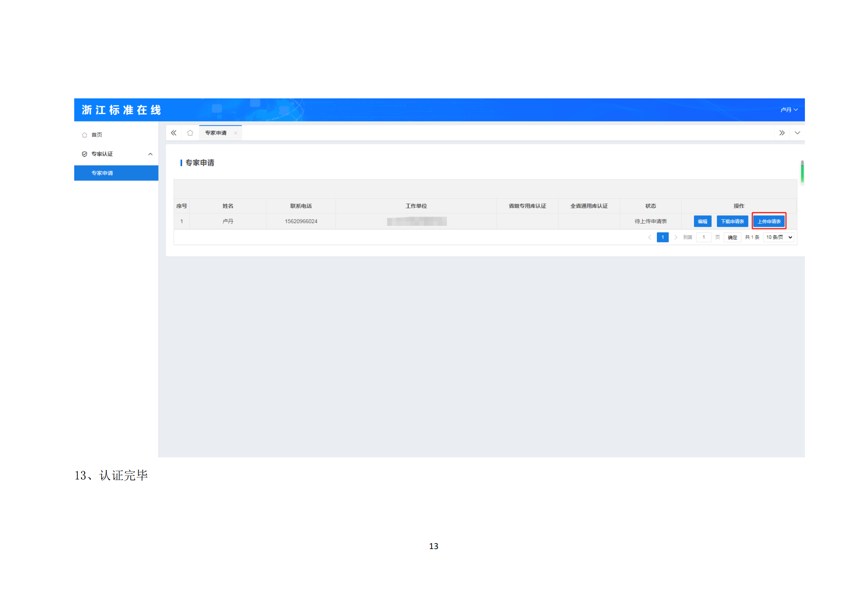The image size is (868, 614).
Task: Switch to the 专家申请 tab
Action: pos(216,133)
